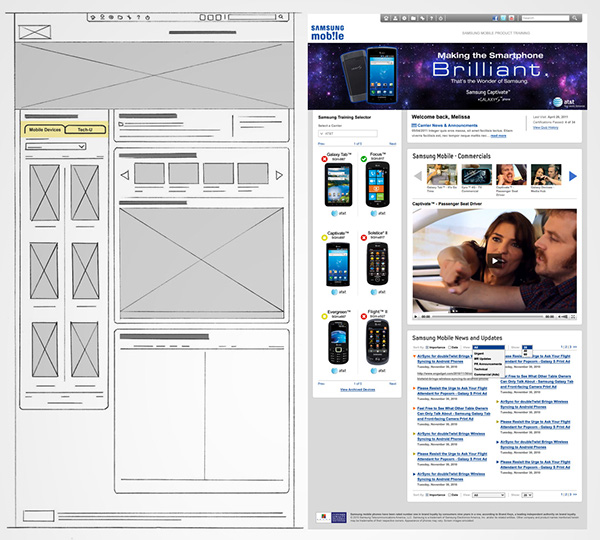Select bottom Date sort radio button

pyautogui.click(x=450, y=495)
